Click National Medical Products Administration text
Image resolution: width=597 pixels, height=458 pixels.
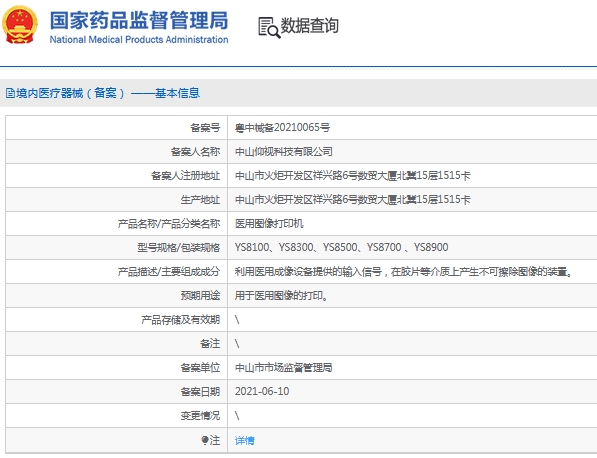click(139, 40)
